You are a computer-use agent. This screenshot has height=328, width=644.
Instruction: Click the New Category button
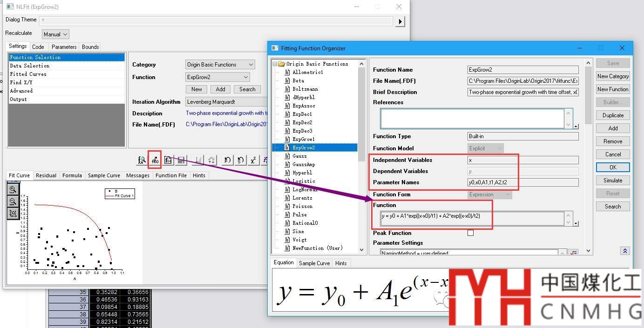tap(613, 76)
